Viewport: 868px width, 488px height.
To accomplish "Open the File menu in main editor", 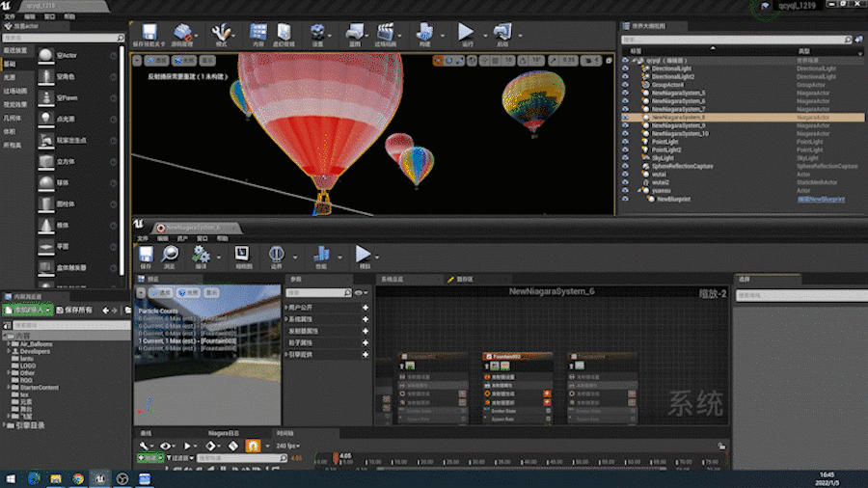I will point(10,16).
